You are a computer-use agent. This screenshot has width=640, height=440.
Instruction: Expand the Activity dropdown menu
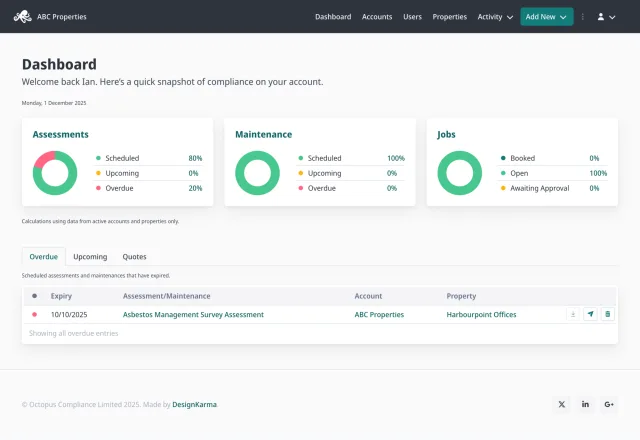click(x=495, y=17)
